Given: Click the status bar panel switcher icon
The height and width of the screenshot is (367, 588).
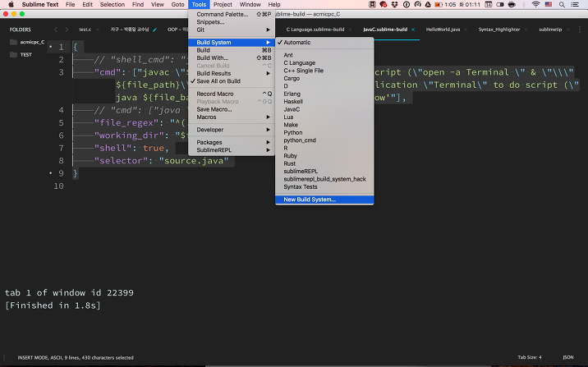Looking at the screenshot, I should coord(4,358).
